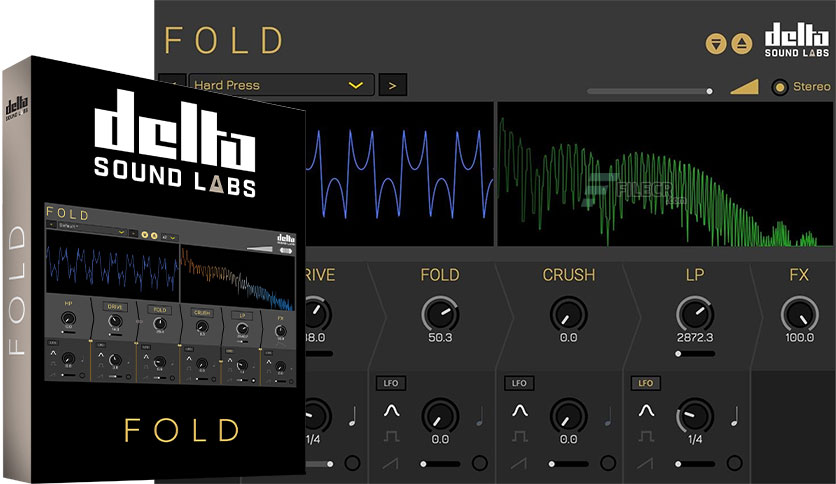
Task: Click the FOLD product box image
Action: pyautogui.click(x=154, y=270)
